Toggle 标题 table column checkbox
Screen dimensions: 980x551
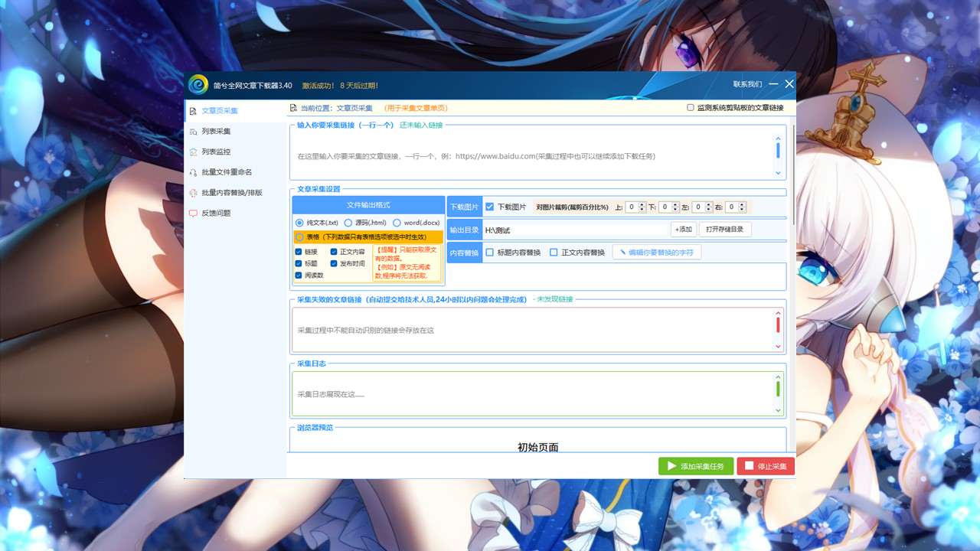pos(299,263)
